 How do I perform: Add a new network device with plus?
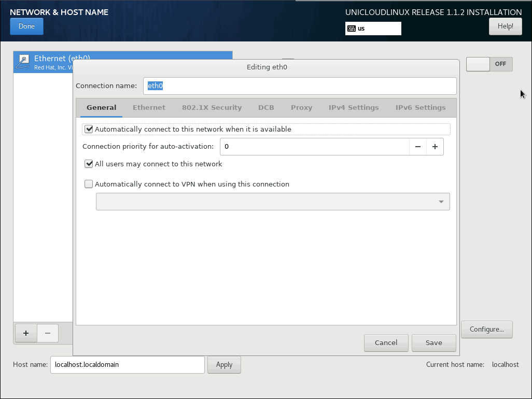26,333
